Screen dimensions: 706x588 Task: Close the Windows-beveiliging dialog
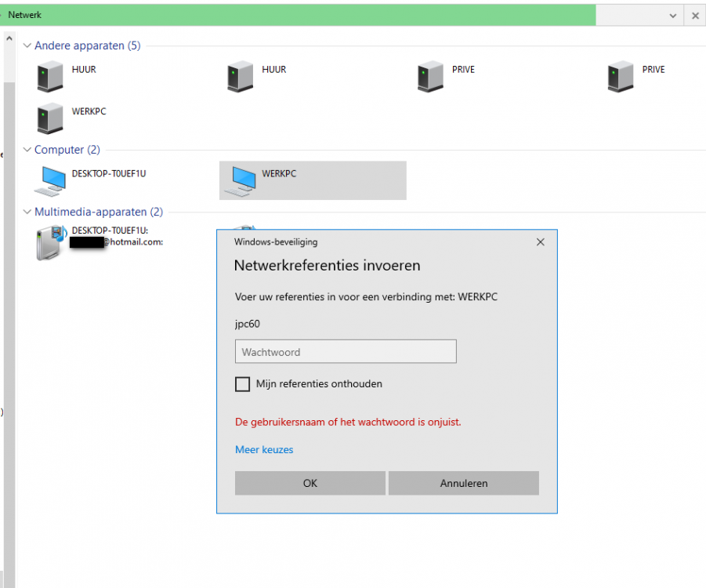pos(540,242)
